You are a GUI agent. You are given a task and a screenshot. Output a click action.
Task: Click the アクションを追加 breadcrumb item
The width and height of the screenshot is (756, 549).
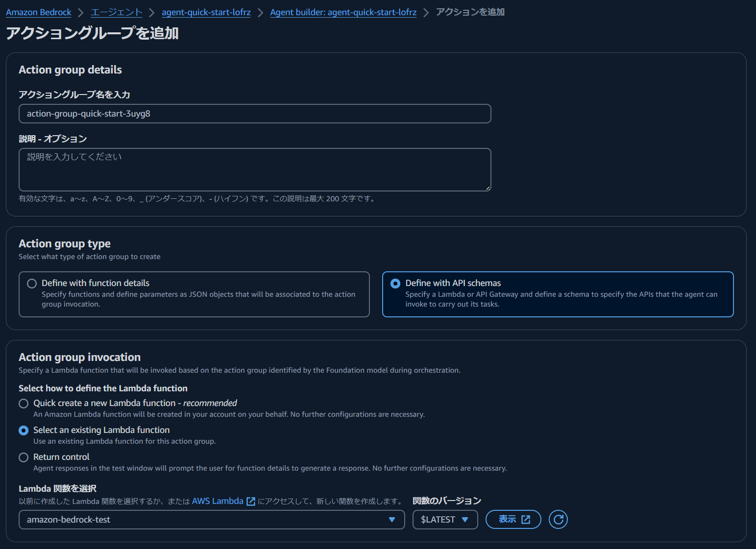469,12
